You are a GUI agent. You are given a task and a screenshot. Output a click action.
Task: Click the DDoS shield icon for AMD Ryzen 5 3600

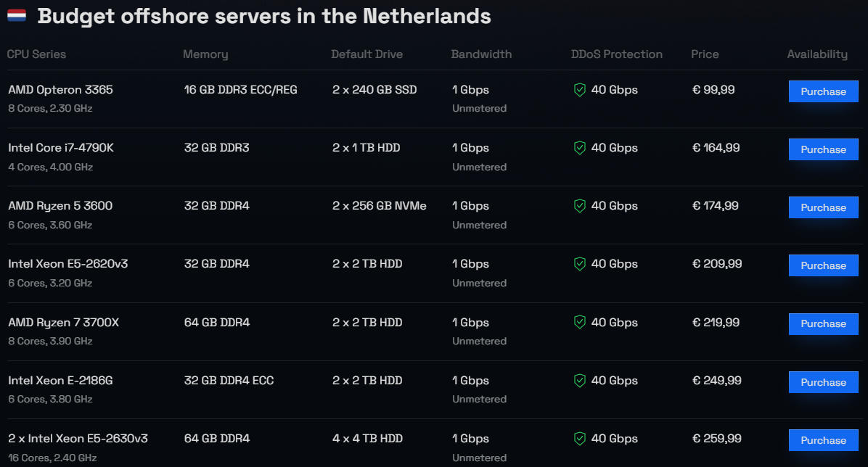coord(579,206)
